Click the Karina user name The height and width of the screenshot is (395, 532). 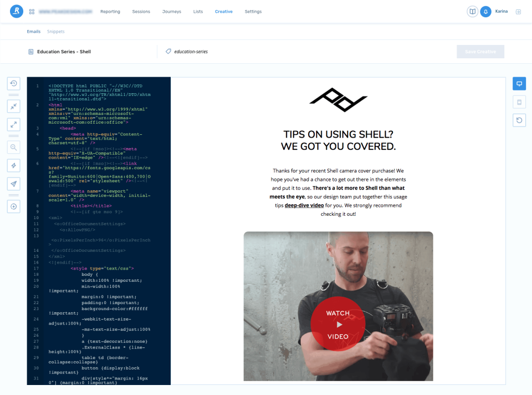click(502, 11)
